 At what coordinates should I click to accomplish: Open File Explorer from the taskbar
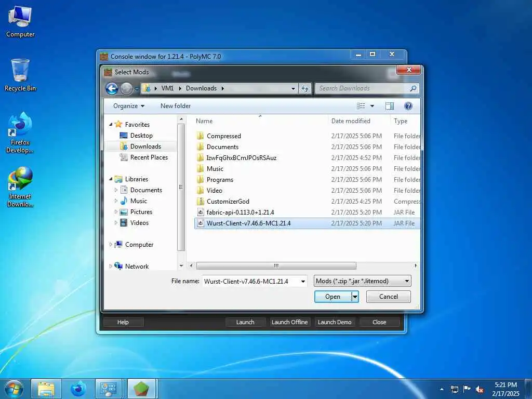[46, 389]
